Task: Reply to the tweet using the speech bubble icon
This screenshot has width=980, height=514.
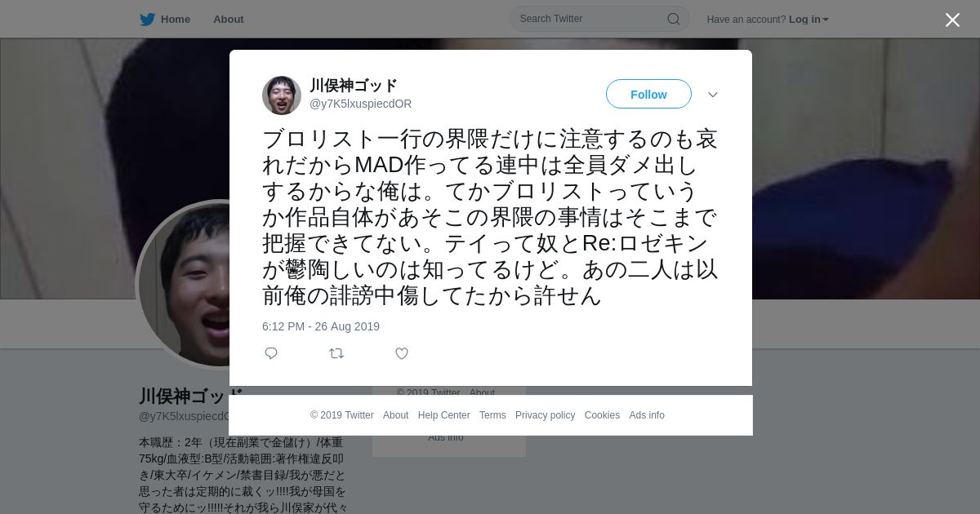Action: (x=271, y=353)
